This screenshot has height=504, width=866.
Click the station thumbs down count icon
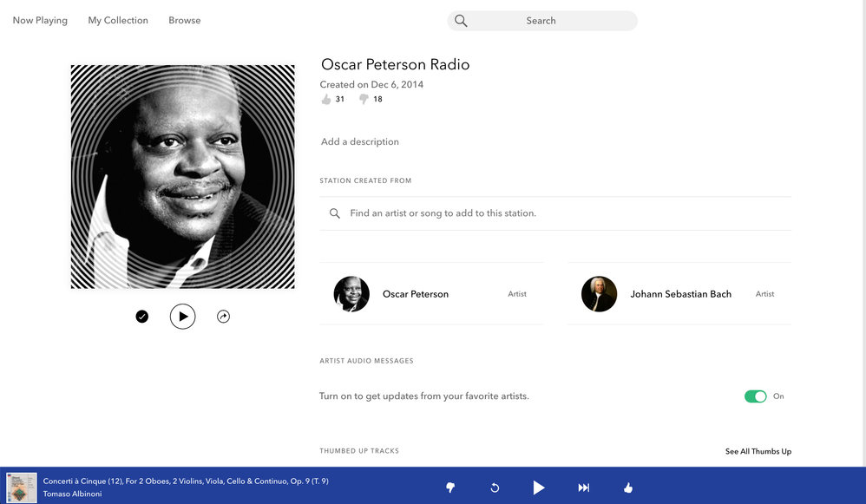(364, 99)
